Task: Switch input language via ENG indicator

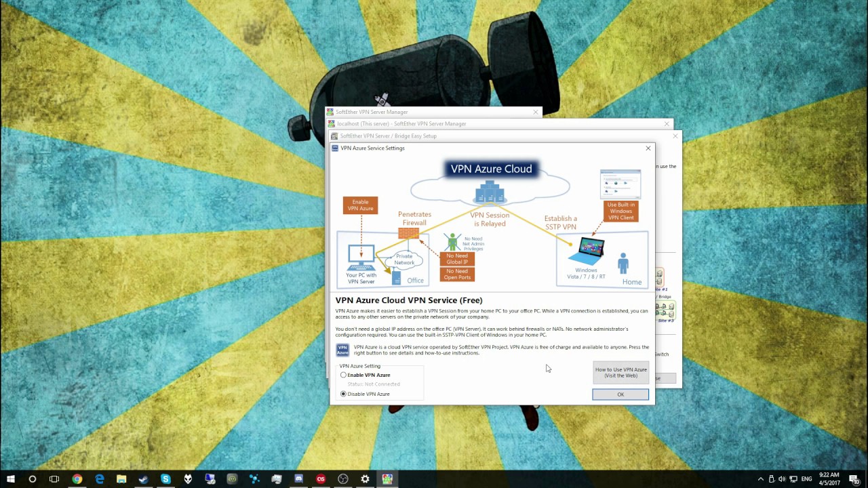Action: [x=807, y=479]
